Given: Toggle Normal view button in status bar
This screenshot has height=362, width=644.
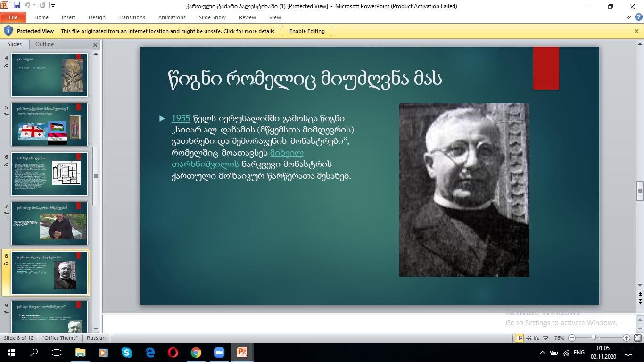Looking at the screenshot, I should point(520,338).
